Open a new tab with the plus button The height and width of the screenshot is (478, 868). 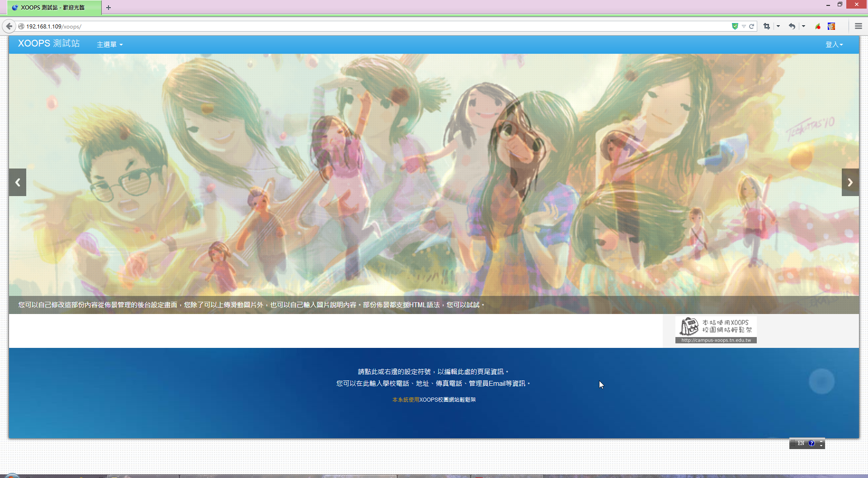(108, 8)
